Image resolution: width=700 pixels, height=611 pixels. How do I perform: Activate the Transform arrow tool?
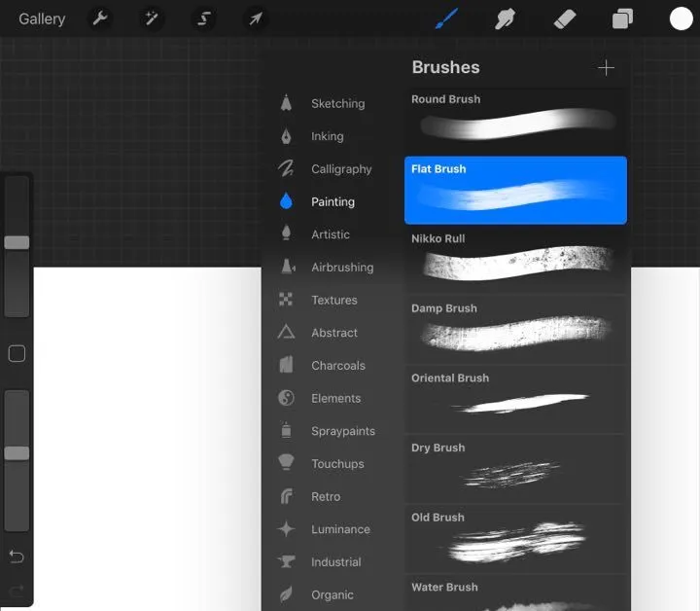(256, 18)
